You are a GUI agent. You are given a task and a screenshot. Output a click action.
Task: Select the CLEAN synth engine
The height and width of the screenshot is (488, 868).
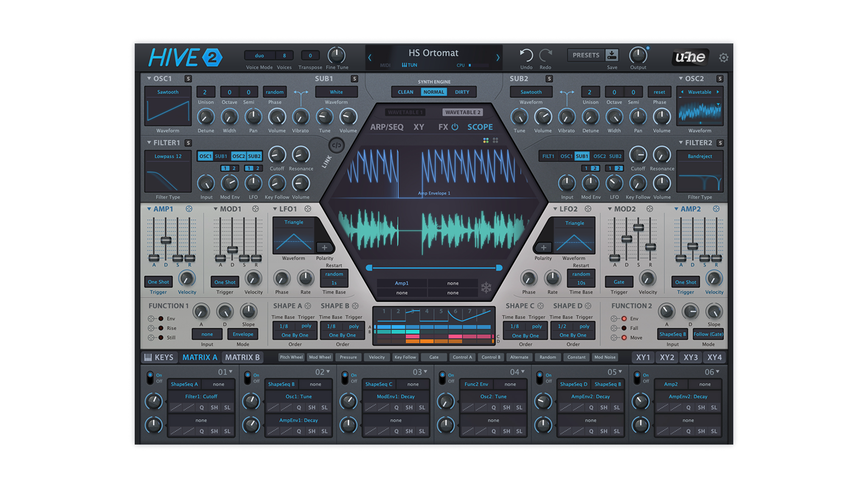406,92
